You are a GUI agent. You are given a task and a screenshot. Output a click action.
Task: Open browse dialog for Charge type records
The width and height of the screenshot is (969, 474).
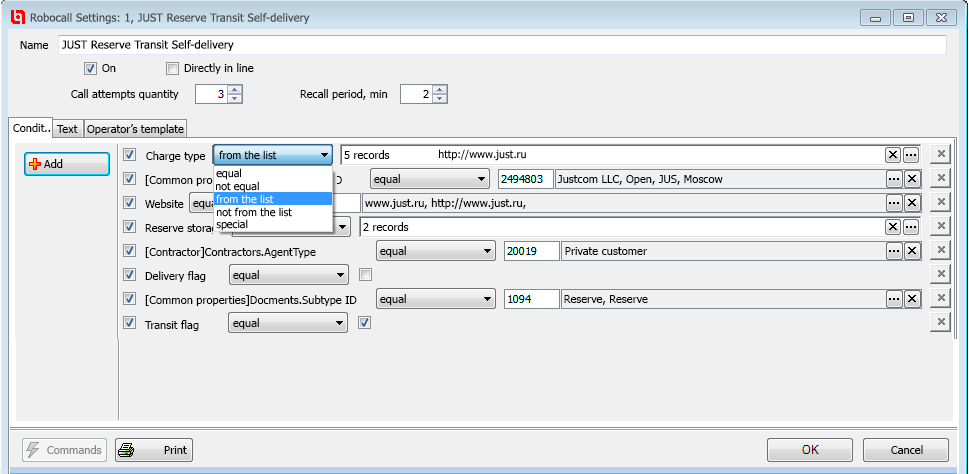tap(910, 155)
